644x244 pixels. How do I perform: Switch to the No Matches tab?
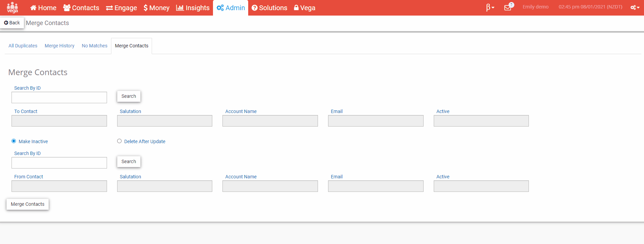coord(94,46)
